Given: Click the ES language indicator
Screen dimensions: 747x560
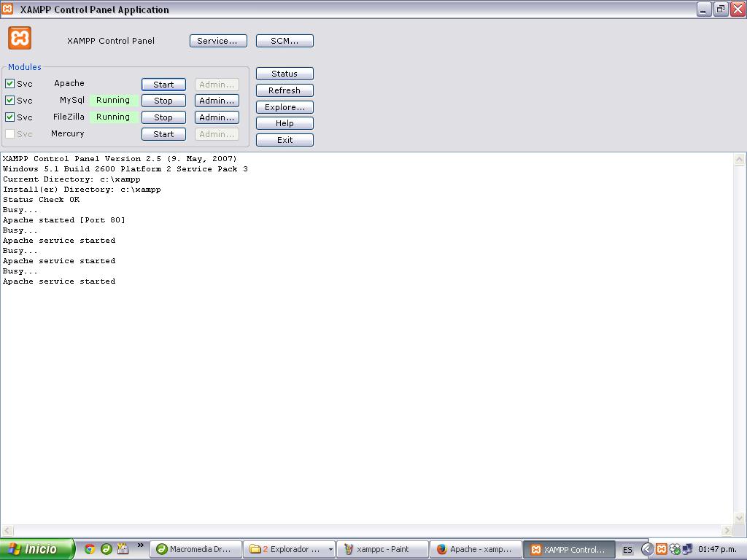Looking at the screenshot, I should click(627, 550).
